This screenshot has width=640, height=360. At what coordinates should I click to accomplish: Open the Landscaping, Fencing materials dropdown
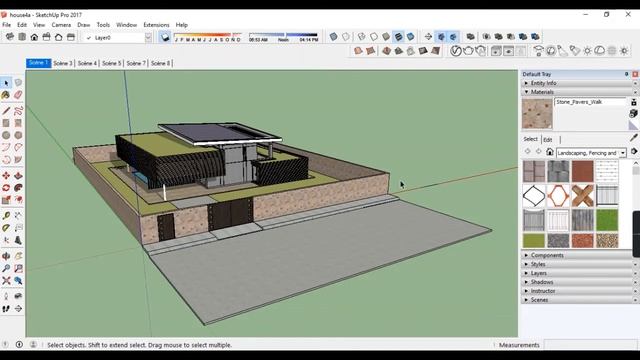pos(623,153)
